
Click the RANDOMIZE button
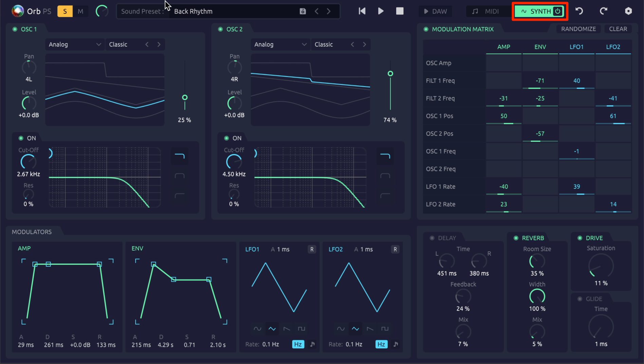(x=578, y=29)
